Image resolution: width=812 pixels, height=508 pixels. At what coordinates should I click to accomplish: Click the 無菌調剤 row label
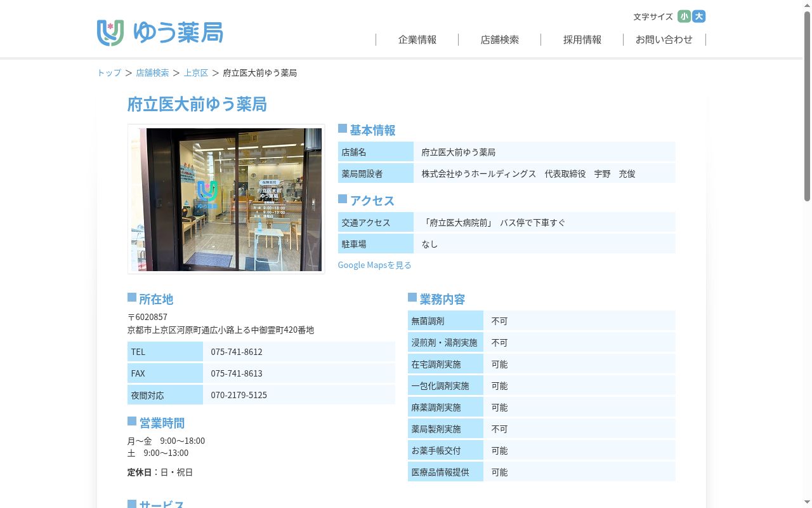tap(445, 321)
